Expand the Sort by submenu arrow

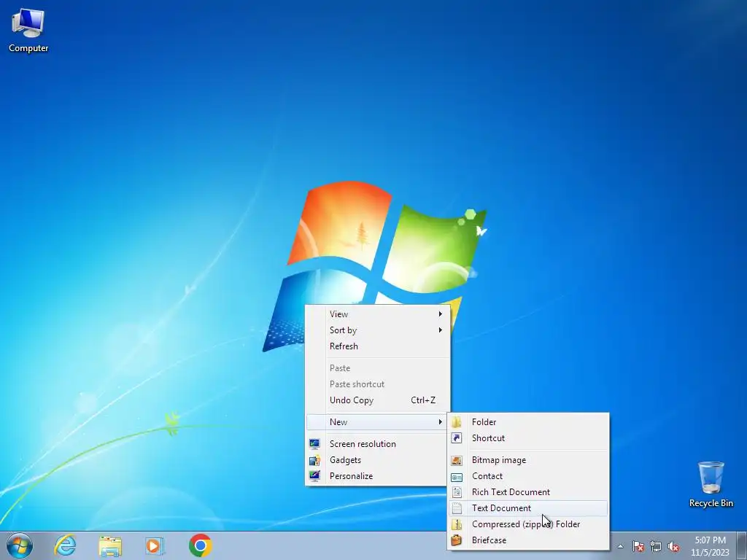point(440,330)
